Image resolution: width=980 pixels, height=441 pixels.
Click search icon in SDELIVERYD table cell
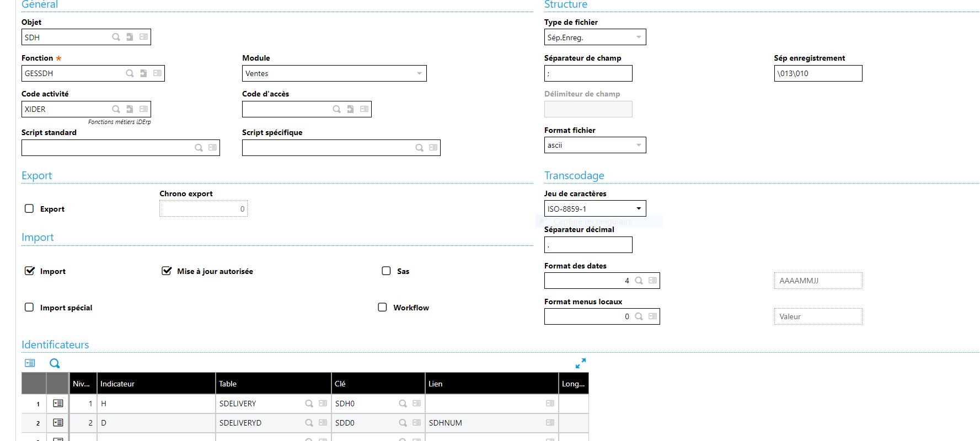click(309, 423)
